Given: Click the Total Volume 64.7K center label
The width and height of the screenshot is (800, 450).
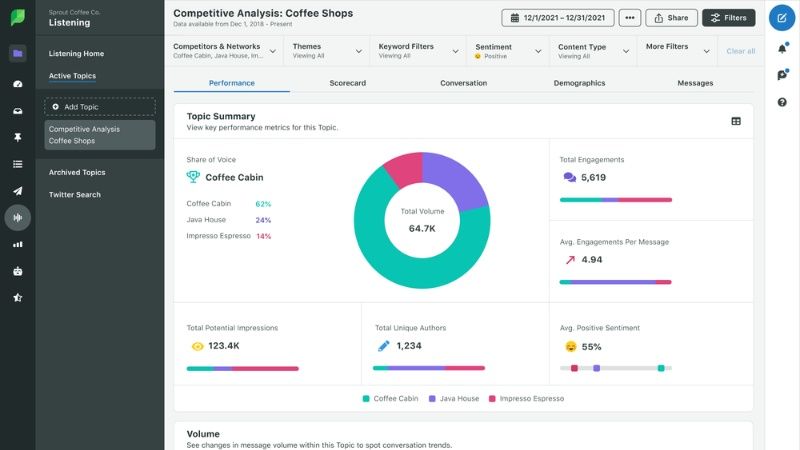Looking at the screenshot, I should pyautogui.click(x=422, y=220).
